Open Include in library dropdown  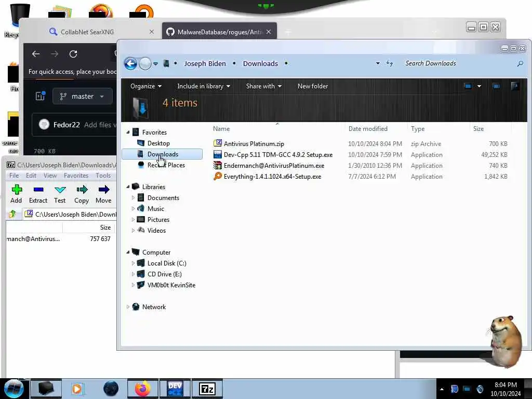(x=204, y=86)
